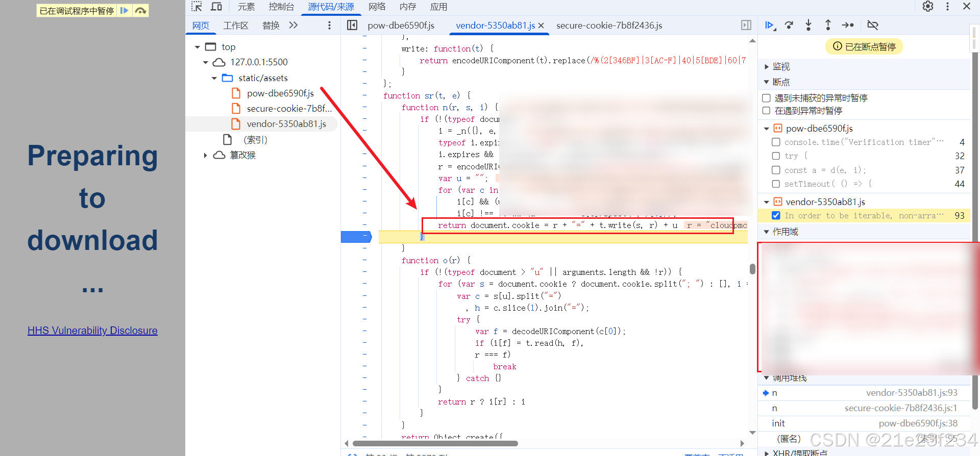The image size is (980, 456).
Task: Step over from the page's paused overlay
Action: (140, 10)
